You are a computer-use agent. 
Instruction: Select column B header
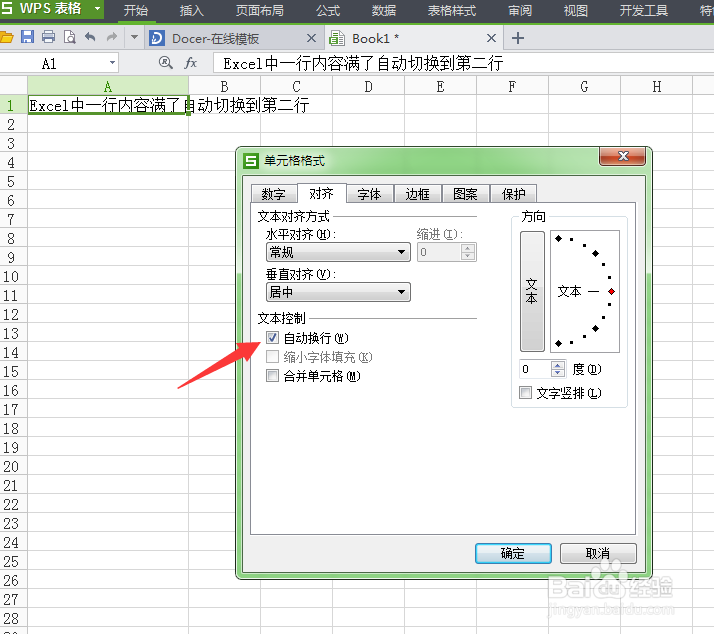pos(224,86)
